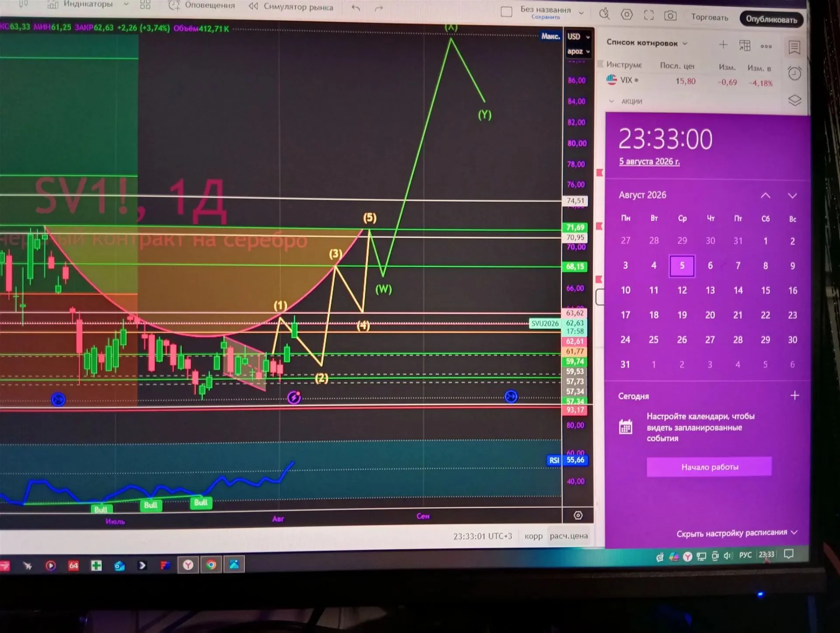The width and height of the screenshot is (840, 633).
Task: Start Market Replay (Симулятор рынка)
Action: click(x=290, y=7)
